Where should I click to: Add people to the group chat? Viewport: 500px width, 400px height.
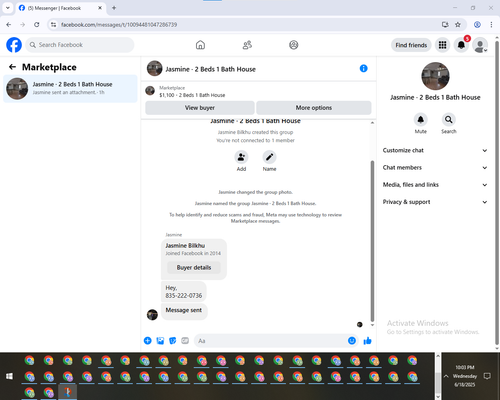pos(241,157)
